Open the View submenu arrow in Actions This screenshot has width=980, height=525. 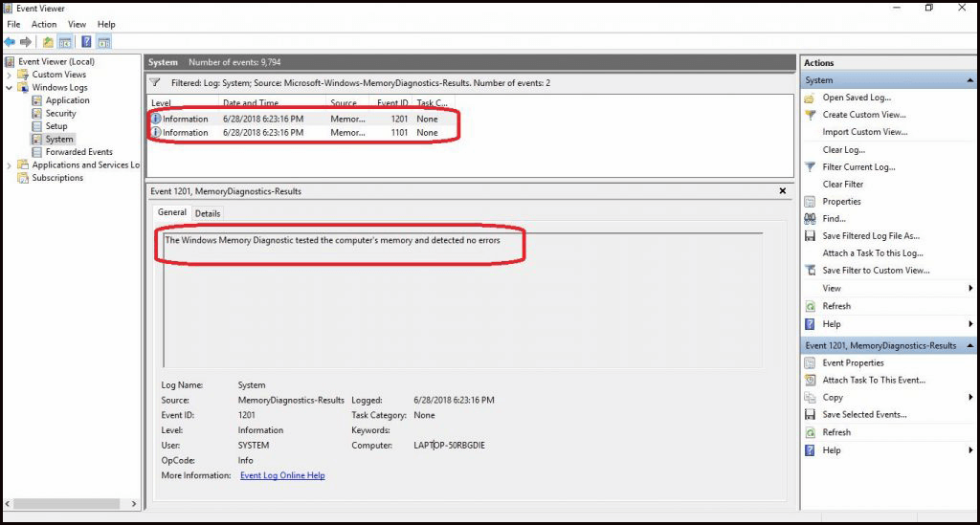tap(970, 289)
